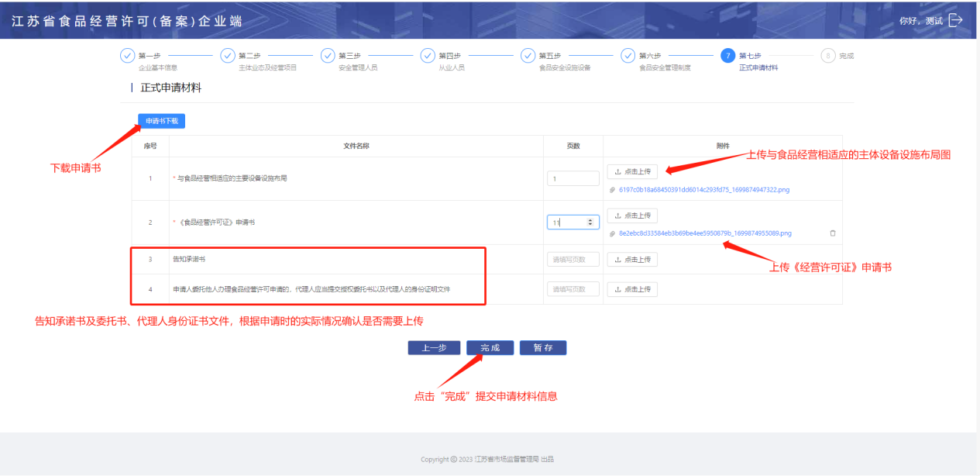Select the active 第七步 正式申请材料 step
The image size is (980, 476).
[727, 56]
